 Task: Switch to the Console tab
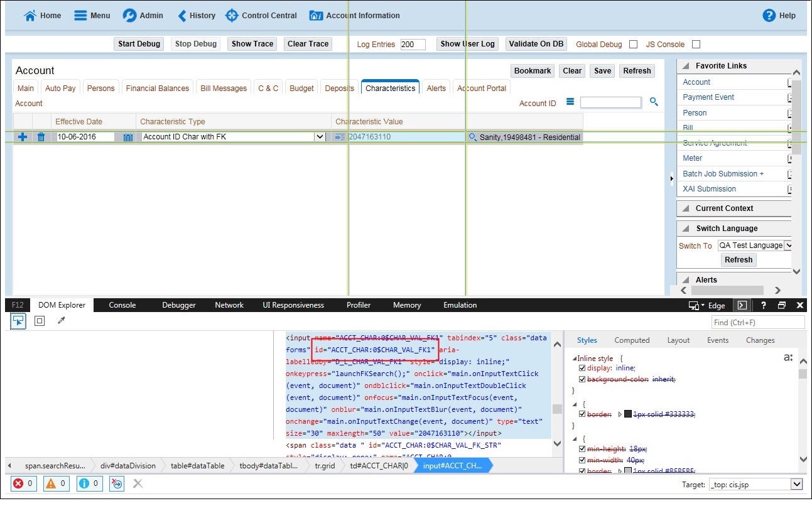tap(122, 305)
